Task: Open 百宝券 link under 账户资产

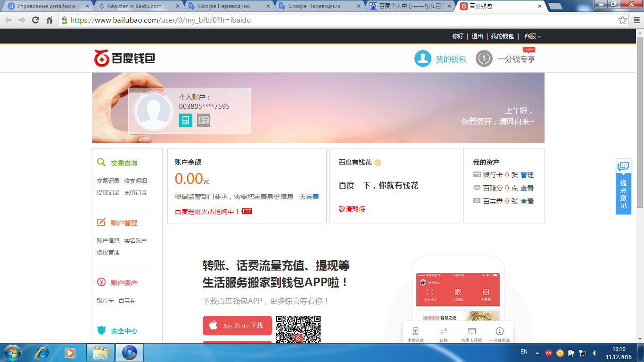Action: coord(127,300)
